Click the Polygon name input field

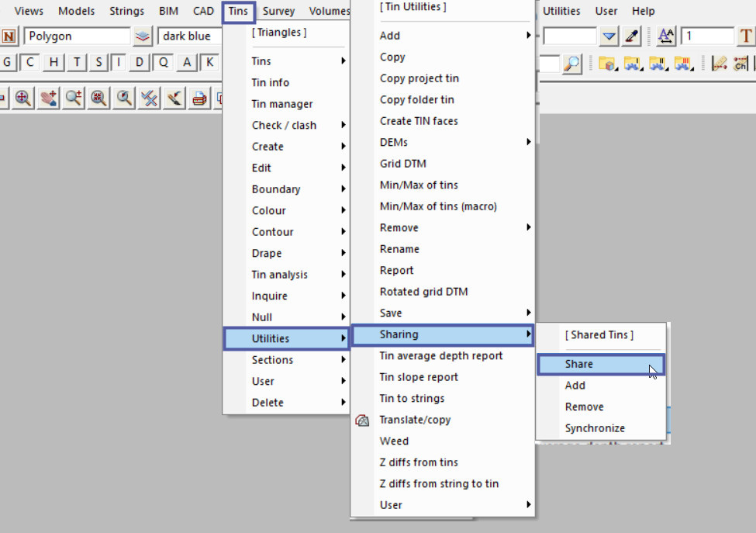[76, 36]
